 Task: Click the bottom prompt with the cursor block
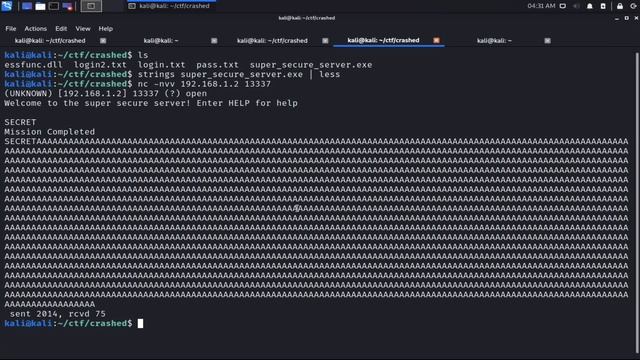(73, 323)
